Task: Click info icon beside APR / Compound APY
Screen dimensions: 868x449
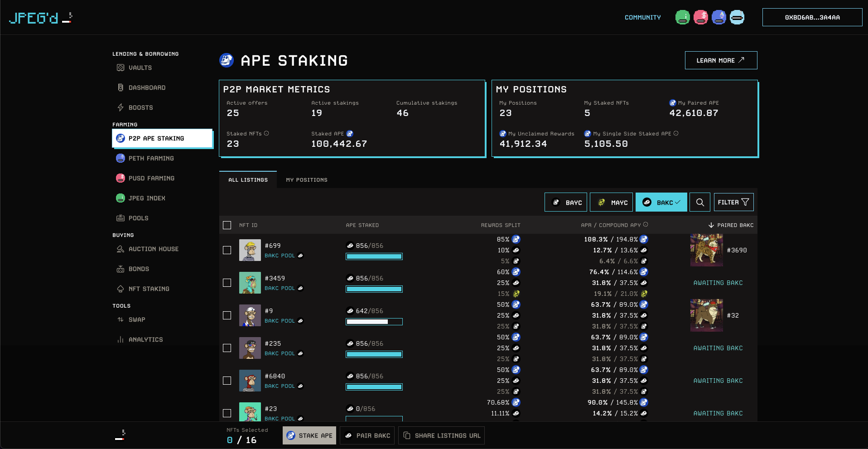Action: pyautogui.click(x=646, y=224)
